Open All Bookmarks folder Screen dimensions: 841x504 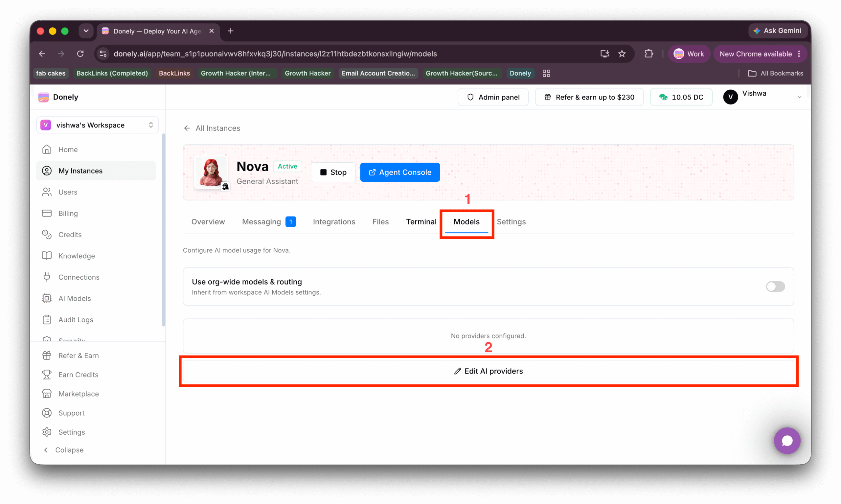click(775, 73)
